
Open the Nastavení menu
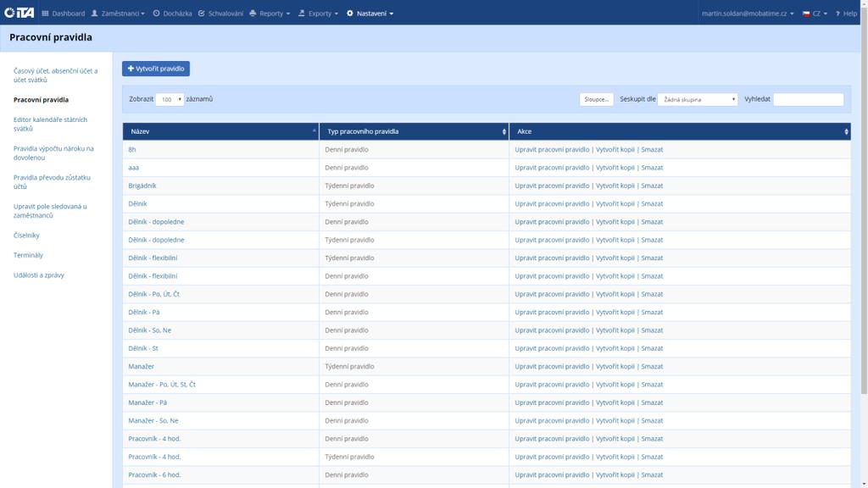coord(370,14)
